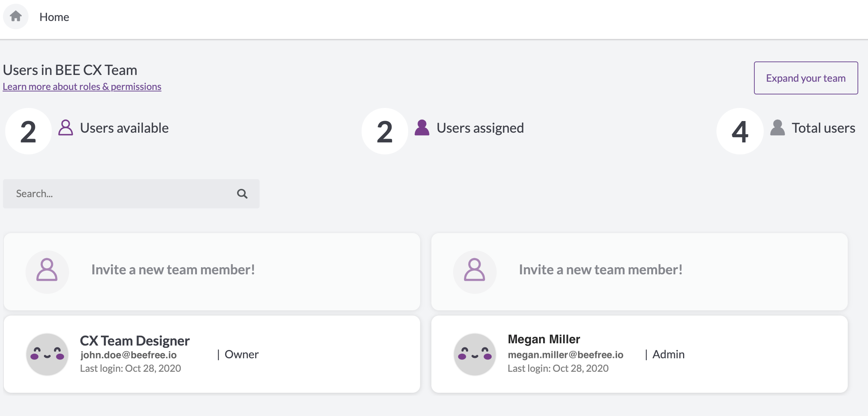
Task: Click the john.doe@beefree.io email
Action: pyautogui.click(x=129, y=355)
